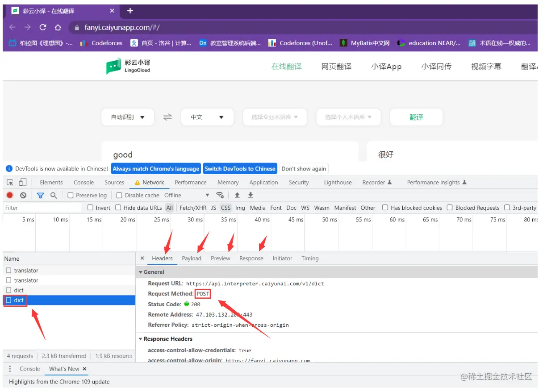Open the Lighthouse panel tab

tap(338, 182)
